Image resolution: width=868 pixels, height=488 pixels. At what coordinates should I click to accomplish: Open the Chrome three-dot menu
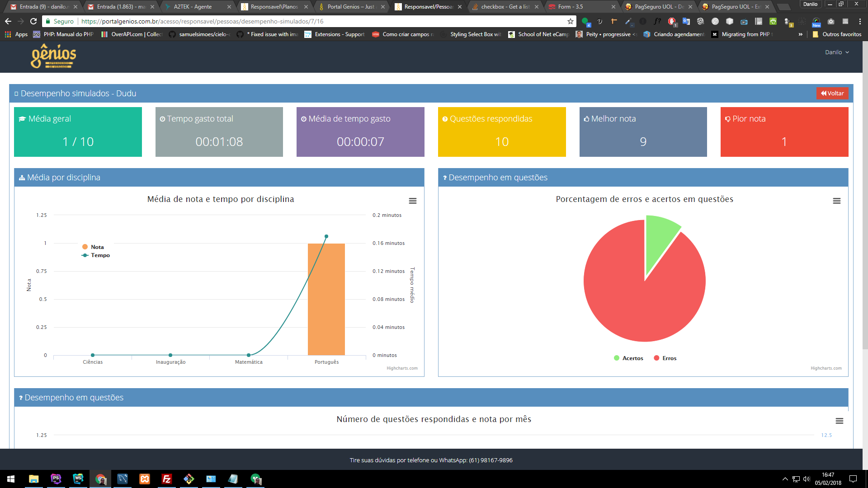[x=860, y=21]
